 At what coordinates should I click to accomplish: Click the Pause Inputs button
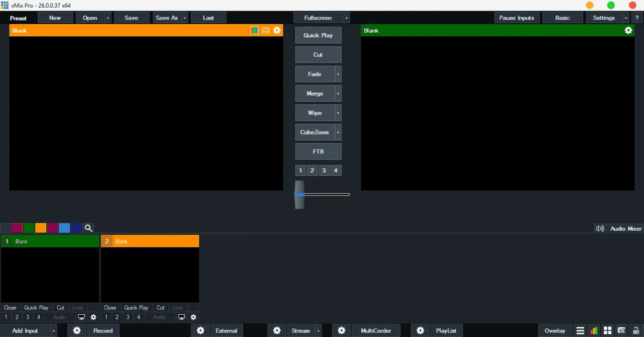coord(517,18)
